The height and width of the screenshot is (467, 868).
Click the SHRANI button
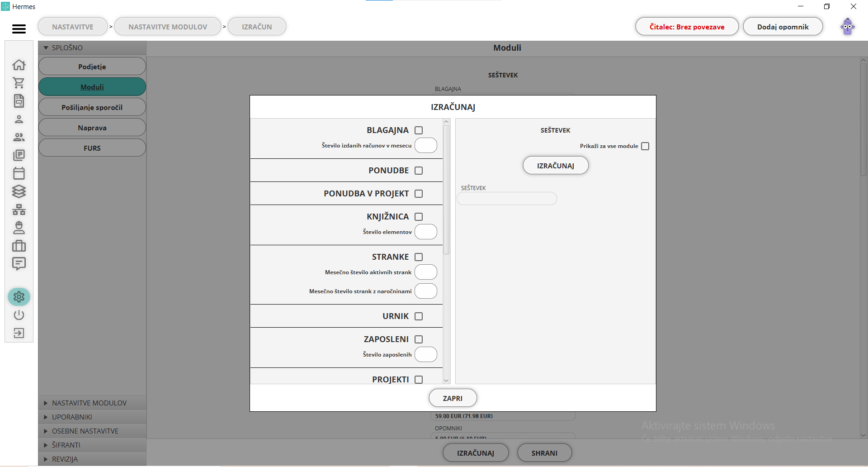544,453
